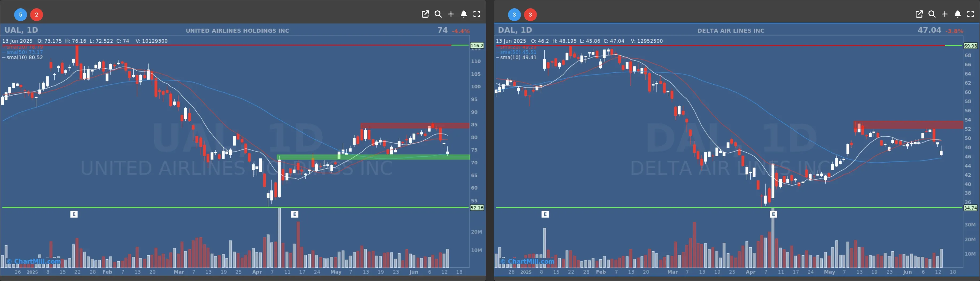Click the red 2 badge above UAL chart
Image resolution: width=980 pixels, height=281 pixels.
(x=37, y=14)
